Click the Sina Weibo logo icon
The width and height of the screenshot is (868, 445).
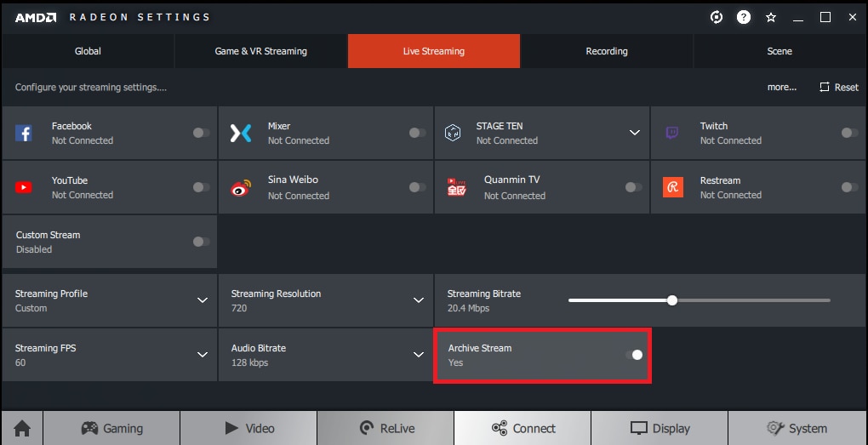(x=241, y=188)
